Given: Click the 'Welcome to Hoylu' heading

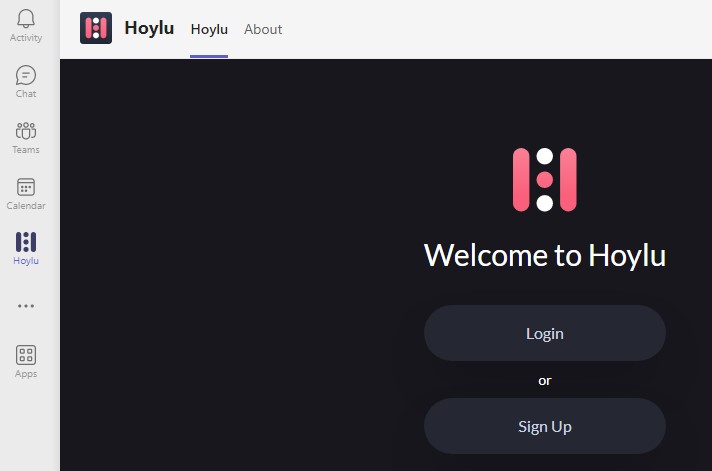Looking at the screenshot, I should click(x=545, y=255).
